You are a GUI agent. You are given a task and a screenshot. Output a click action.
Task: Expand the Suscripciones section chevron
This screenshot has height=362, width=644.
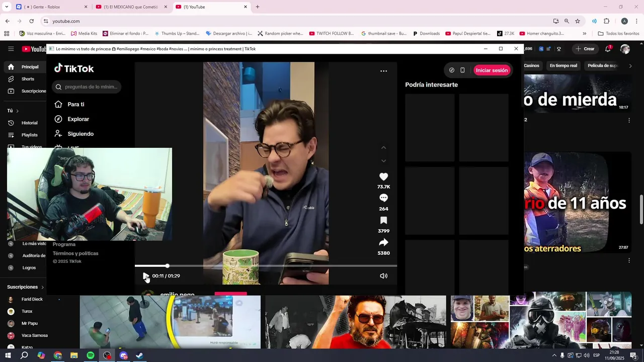[x=42, y=287]
